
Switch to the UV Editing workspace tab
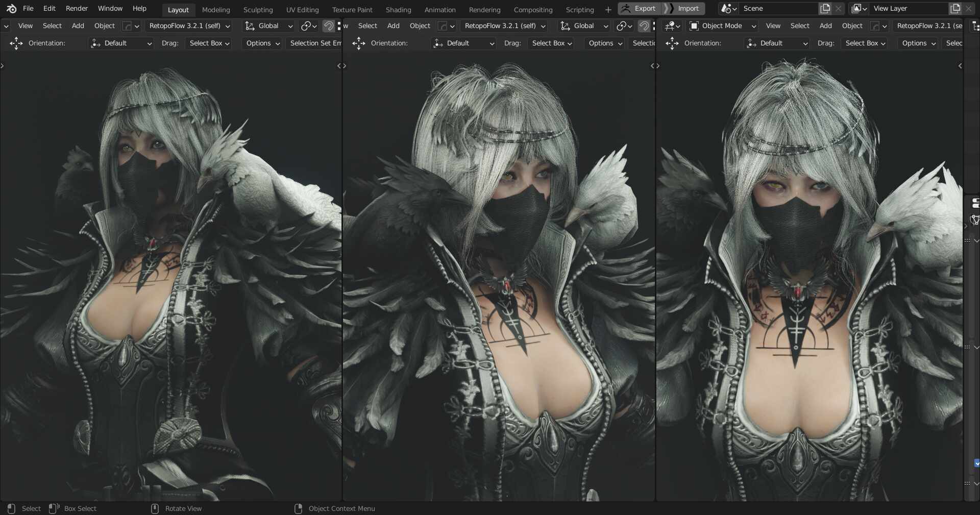point(302,10)
